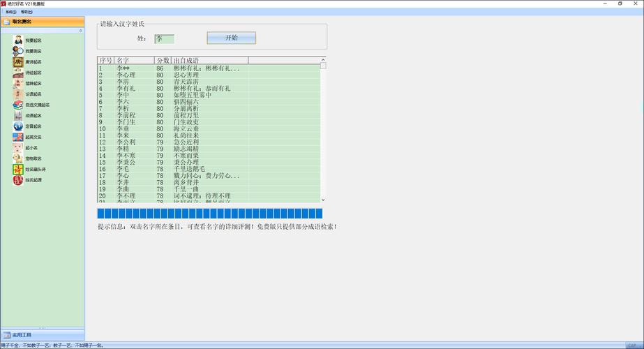This screenshot has width=644, height=349.
Task: Open the 系统 menu
Action: (10, 12)
